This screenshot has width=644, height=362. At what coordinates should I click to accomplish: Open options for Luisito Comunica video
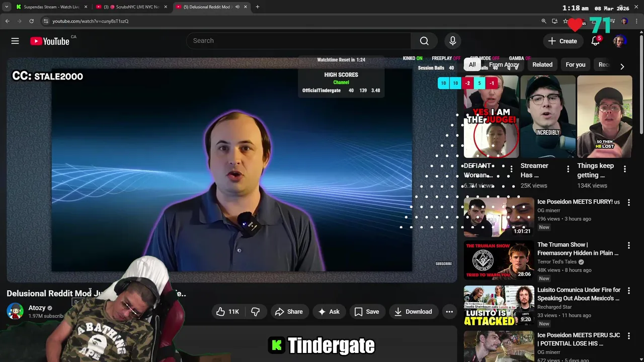click(x=628, y=291)
